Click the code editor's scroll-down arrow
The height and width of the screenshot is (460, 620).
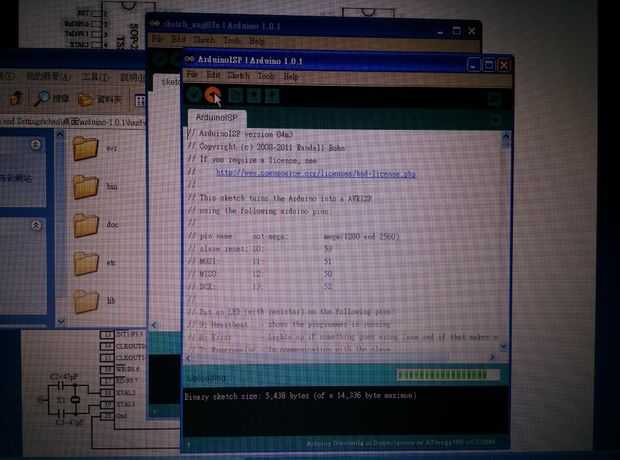point(504,347)
